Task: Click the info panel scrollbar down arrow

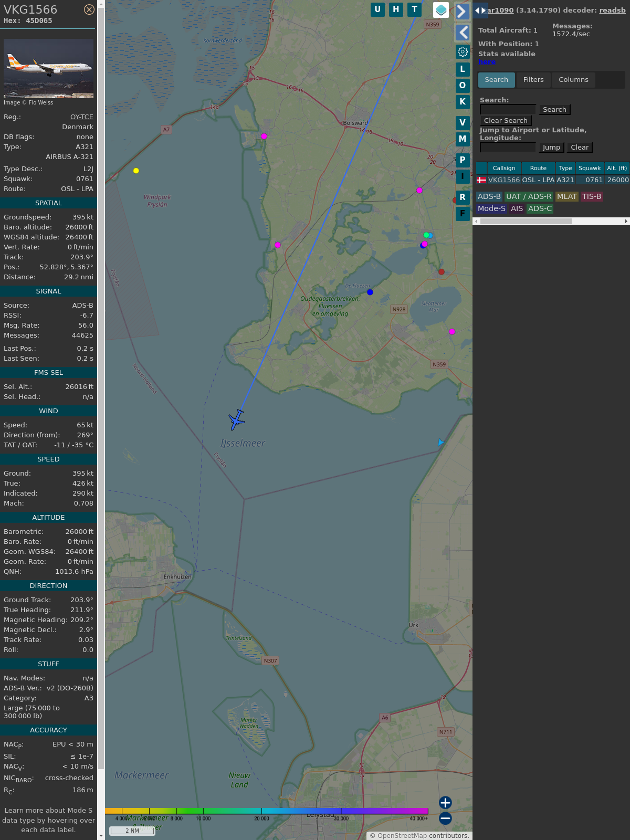Action: 101,836
